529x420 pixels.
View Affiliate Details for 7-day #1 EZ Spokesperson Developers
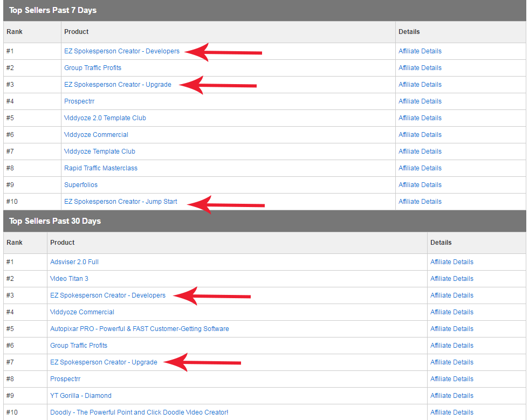coord(420,51)
